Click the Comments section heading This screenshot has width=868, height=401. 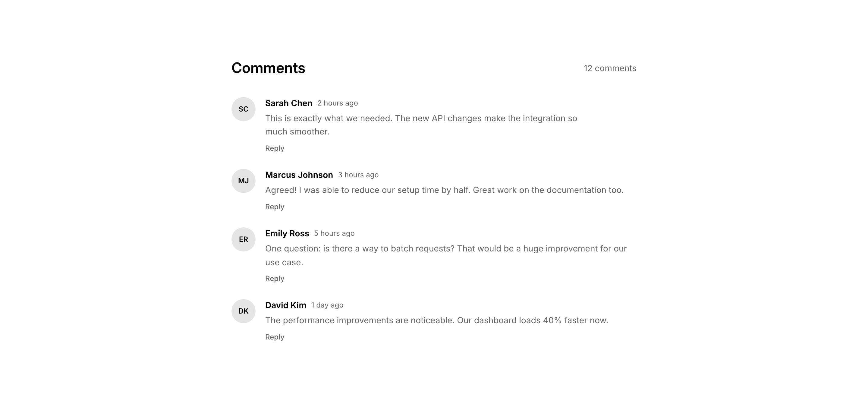coord(268,68)
